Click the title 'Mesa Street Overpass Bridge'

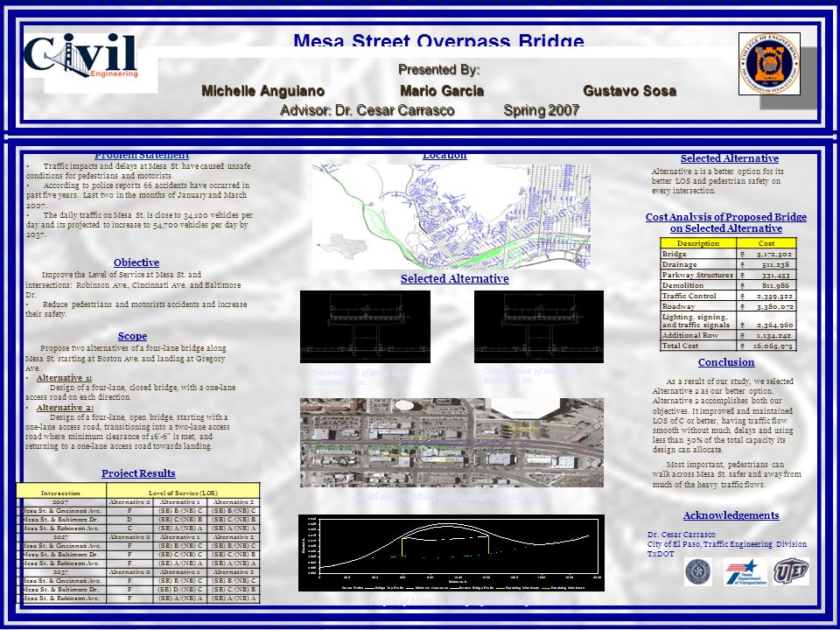[438, 40]
